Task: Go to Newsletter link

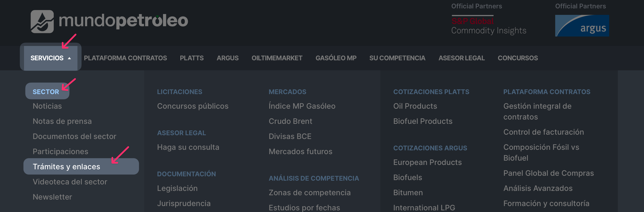Action: (x=52, y=197)
